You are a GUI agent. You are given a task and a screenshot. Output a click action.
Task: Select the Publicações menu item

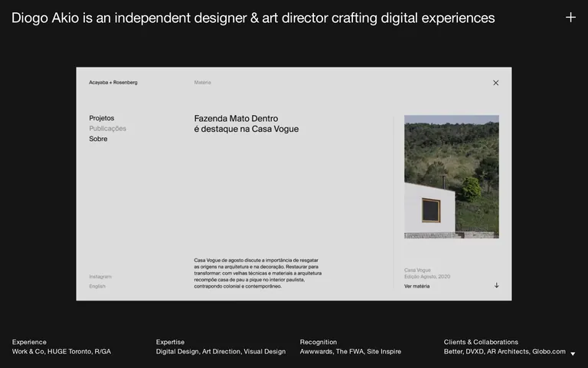108,129
